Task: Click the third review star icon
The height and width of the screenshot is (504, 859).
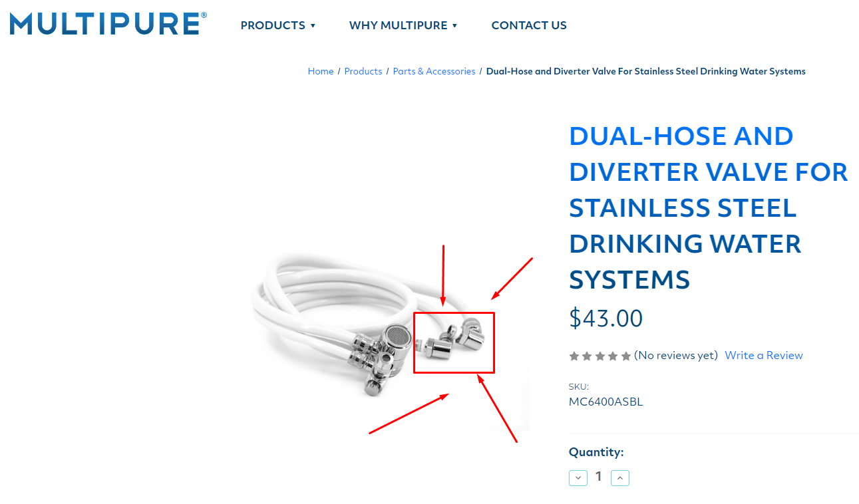Action: [600, 356]
